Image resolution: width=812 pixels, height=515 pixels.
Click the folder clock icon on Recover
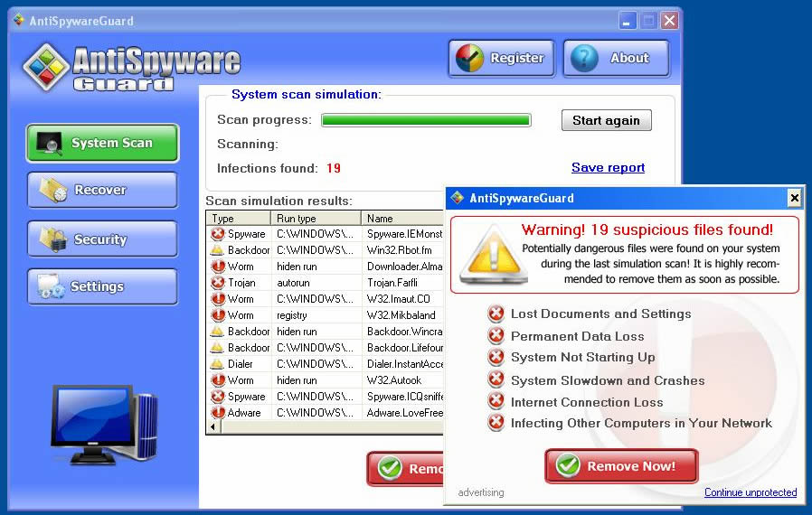[53, 191]
